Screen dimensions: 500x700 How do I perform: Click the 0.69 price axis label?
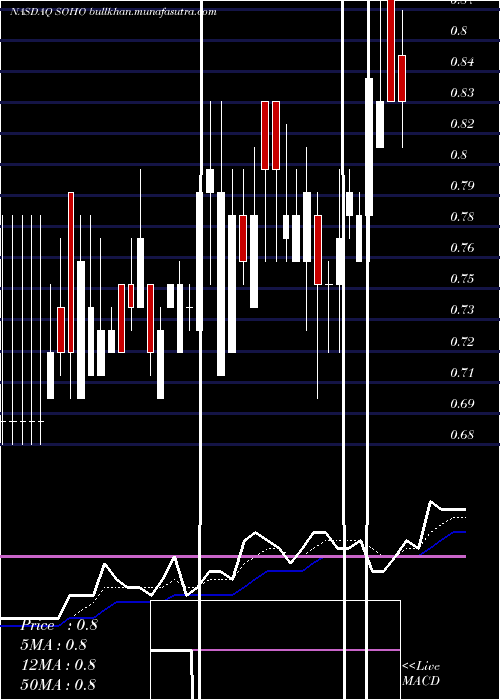(462, 404)
